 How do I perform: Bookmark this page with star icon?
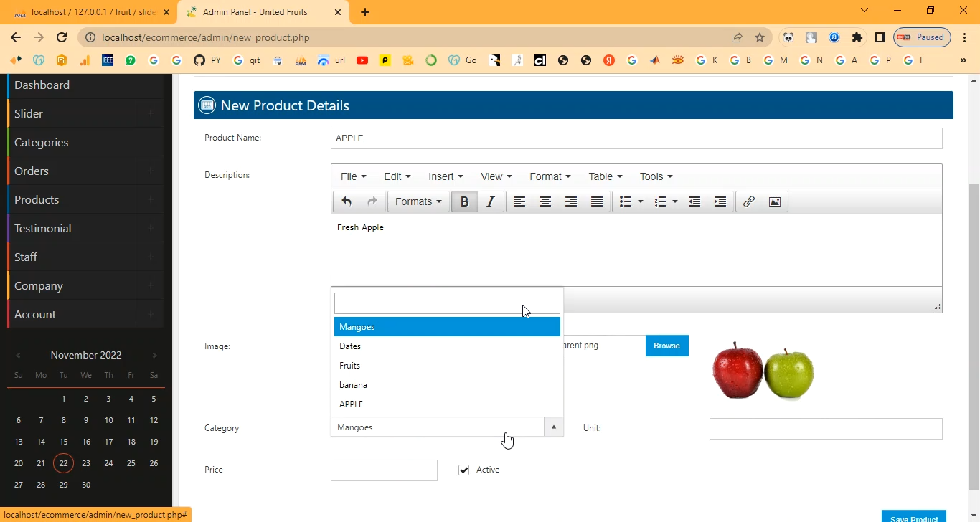point(760,38)
